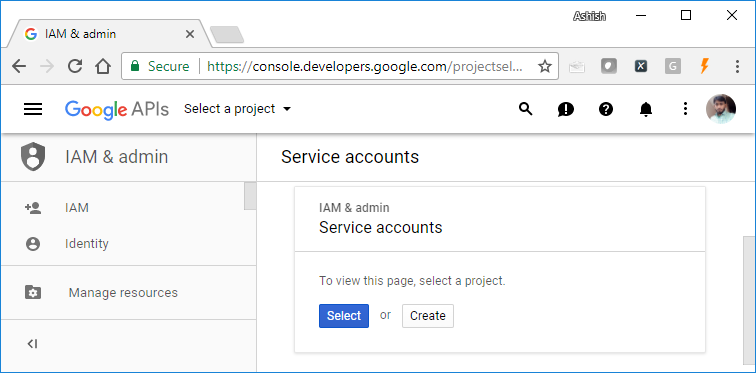Click the Manage resources folder-gear icon
The image size is (756, 373).
[x=33, y=293]
